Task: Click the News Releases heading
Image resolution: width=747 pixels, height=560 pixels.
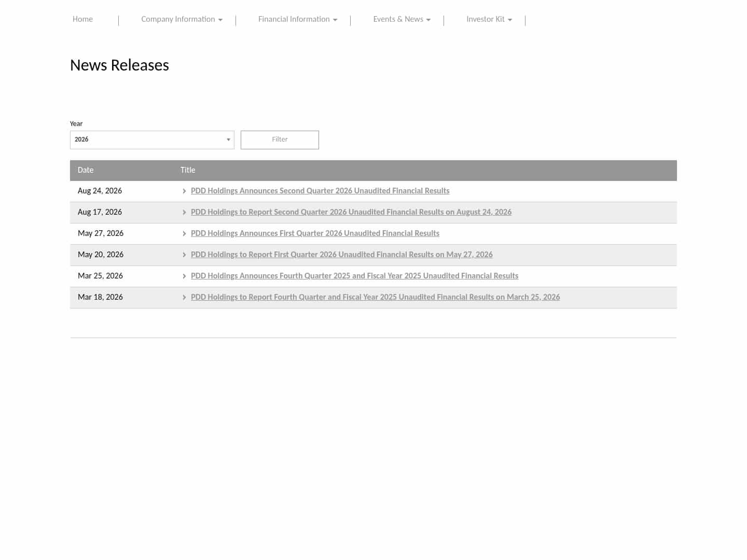Action: [119, 65]
